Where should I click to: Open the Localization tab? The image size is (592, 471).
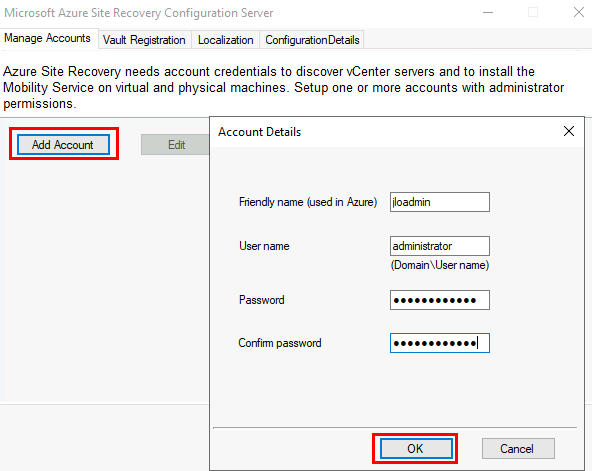[x=225, y=40]
